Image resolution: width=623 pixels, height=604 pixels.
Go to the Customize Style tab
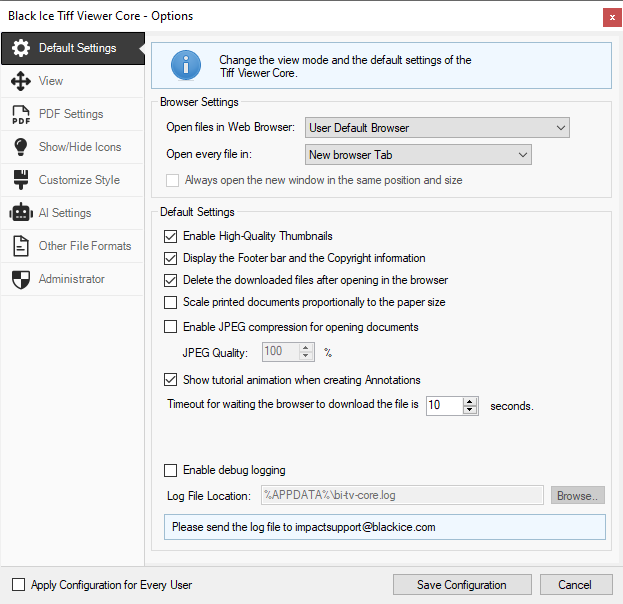click(79, 180)
